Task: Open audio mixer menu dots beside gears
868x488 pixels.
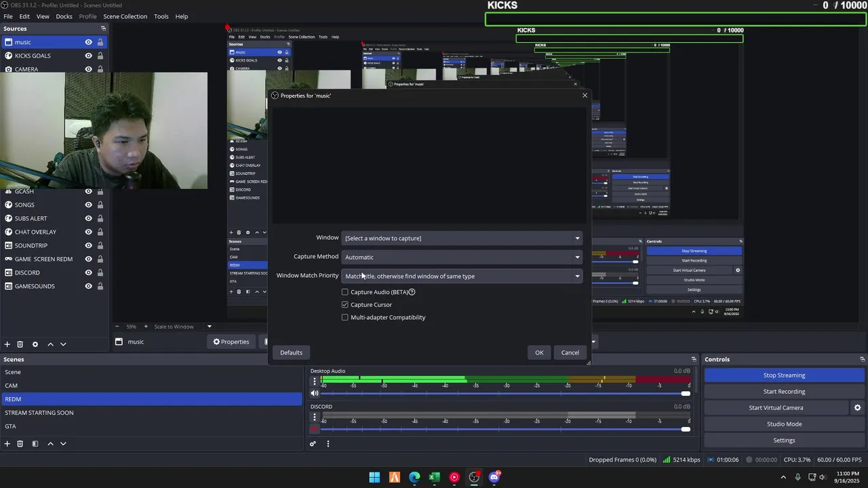Action: coord(328,444)
